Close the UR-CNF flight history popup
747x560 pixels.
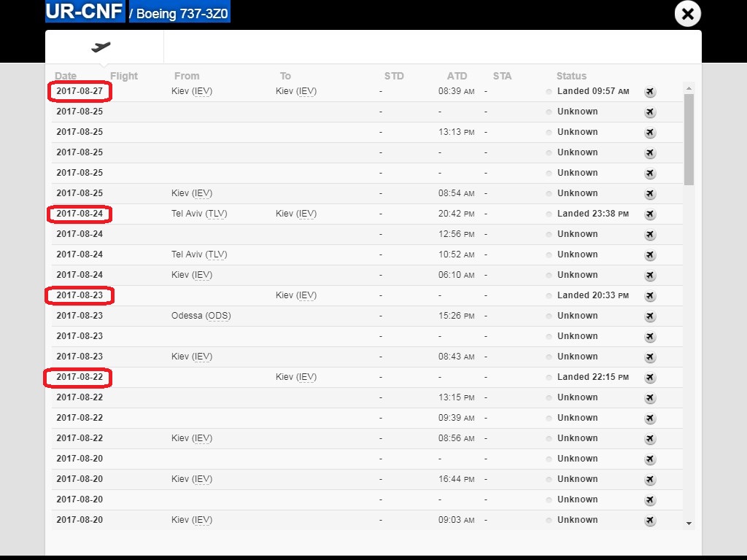coord(687,14)
